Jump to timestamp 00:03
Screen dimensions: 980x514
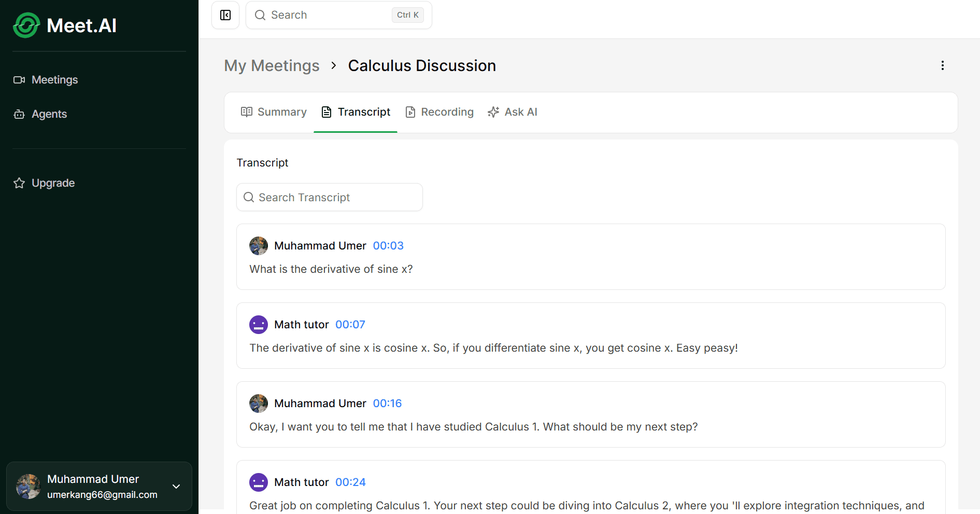pos(388,246)
